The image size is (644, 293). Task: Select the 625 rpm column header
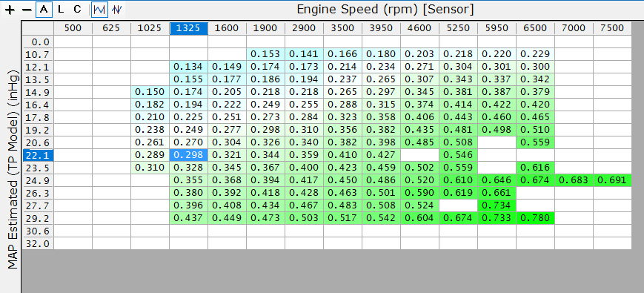111,28
